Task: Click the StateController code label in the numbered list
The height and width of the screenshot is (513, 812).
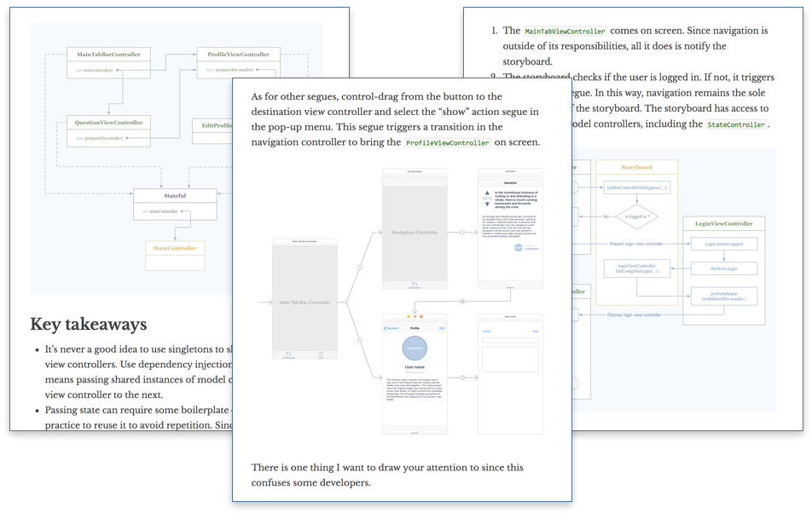Action: pos(736,124)
